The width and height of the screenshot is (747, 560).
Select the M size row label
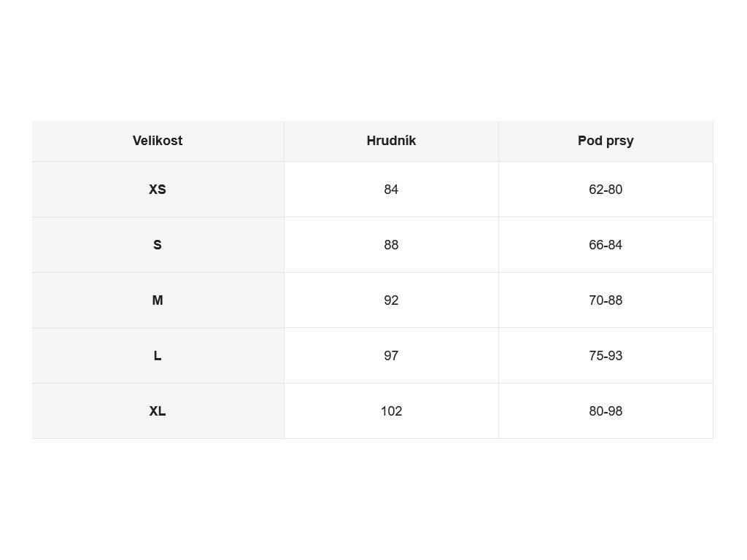pyautogui.click(x=158, y=300)
